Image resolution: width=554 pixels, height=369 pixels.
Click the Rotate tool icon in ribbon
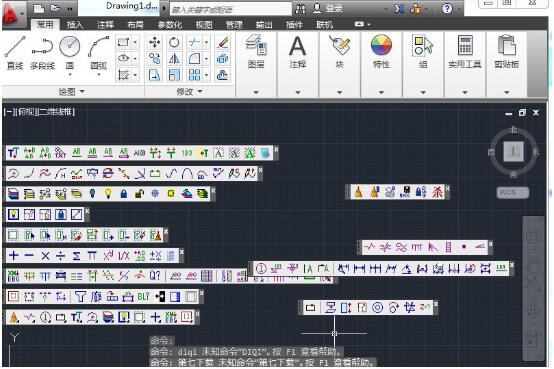pyautogui.click(x=174, y=42)
